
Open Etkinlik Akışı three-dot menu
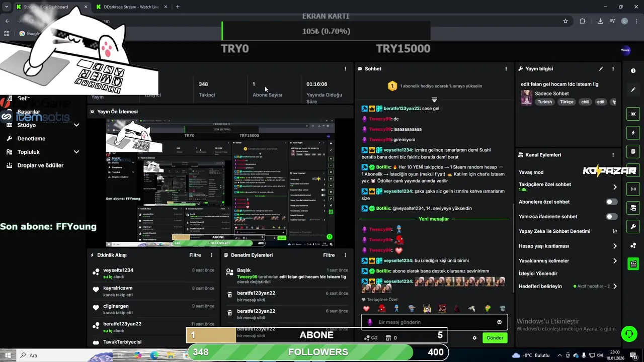tap(211, 255)
